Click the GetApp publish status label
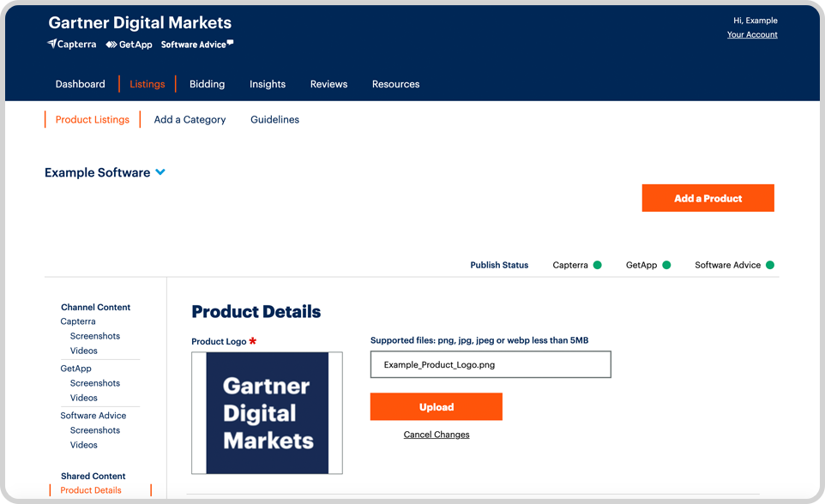The height and width of the screenshot is (504, 825). point(641,265)
